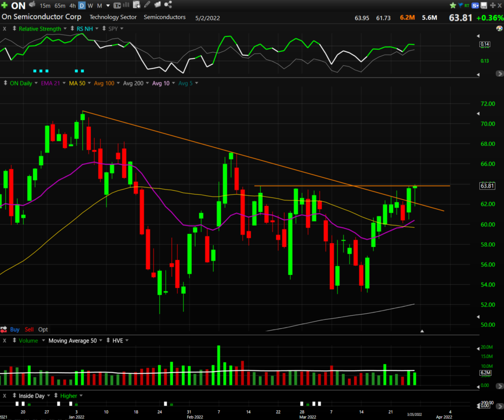Click reorder arrows beside Volume
The height and width of the screenshot is (420, 504).
point(14,340)
